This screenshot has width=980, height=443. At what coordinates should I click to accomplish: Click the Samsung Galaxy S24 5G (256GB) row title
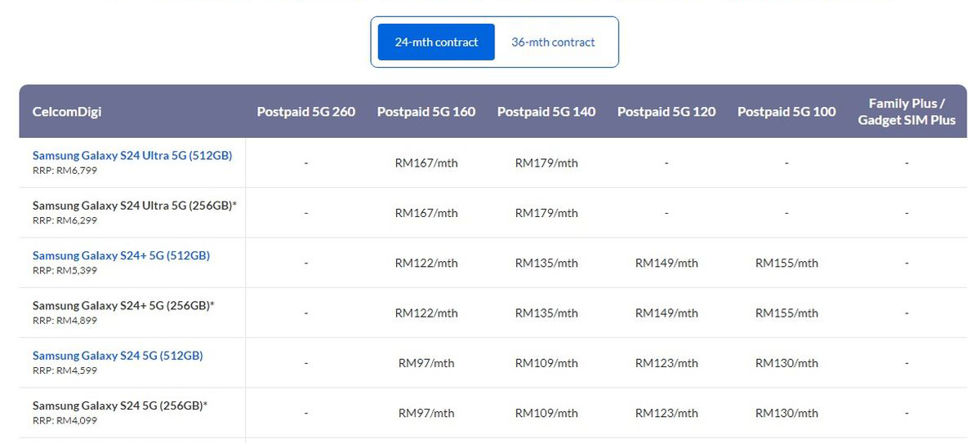tap(119, 405)
